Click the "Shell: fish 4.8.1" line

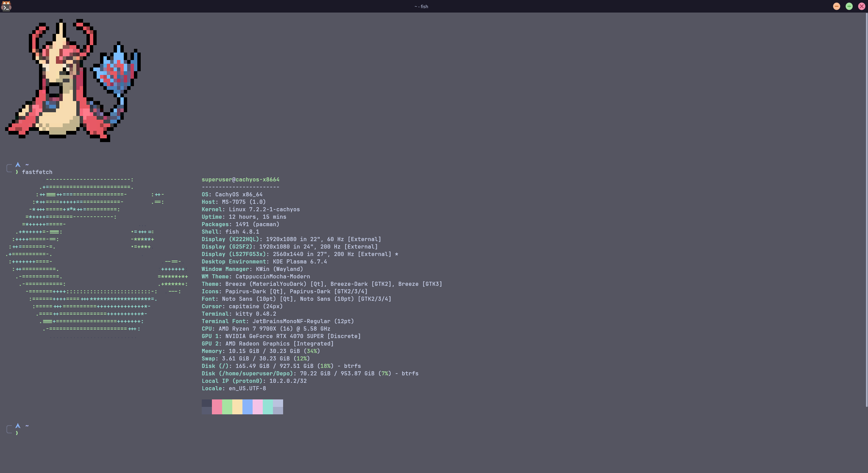[230, 232]
